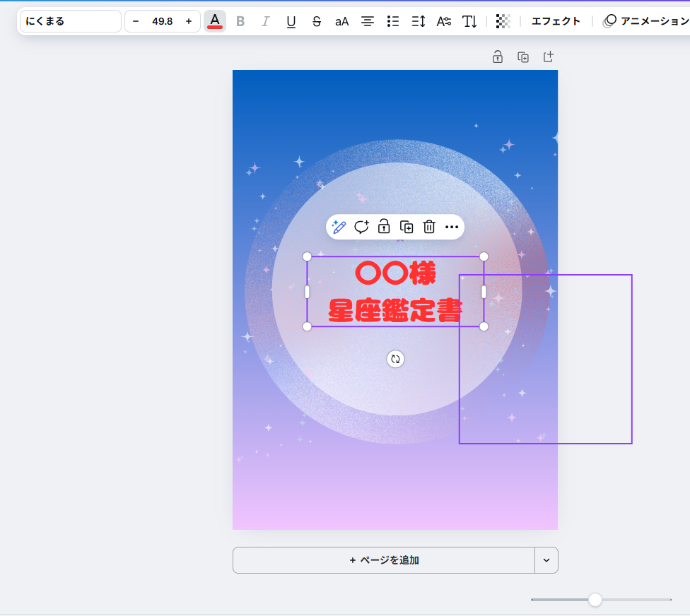This screenshot has width=690, height=616.
Task: Open the transparency control
Action: tap(503, 21)
